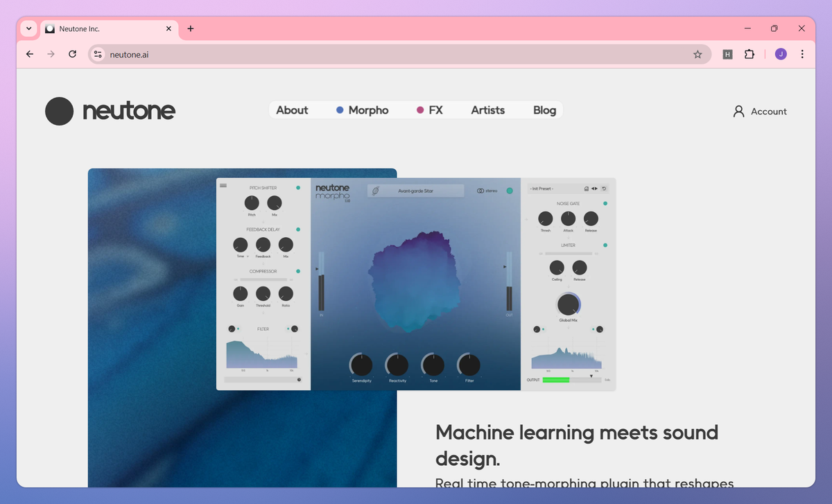Screen dimensions: 832x504
Task: Click the Global Mix knob
Action: [569, 304]
